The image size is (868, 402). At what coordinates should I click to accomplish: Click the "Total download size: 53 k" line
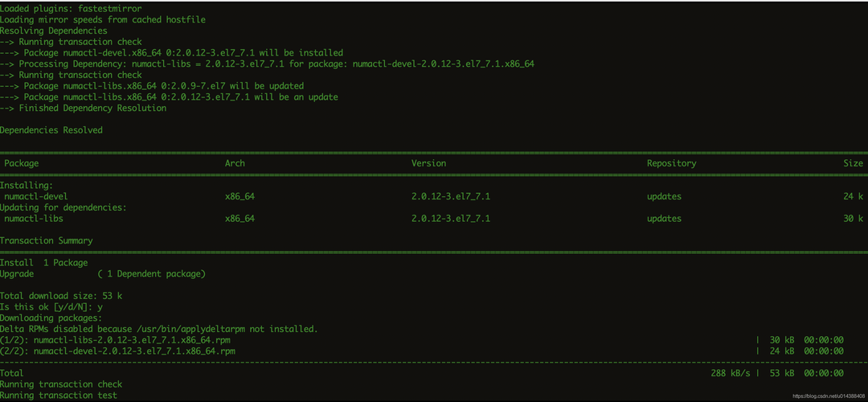[61, 296]
